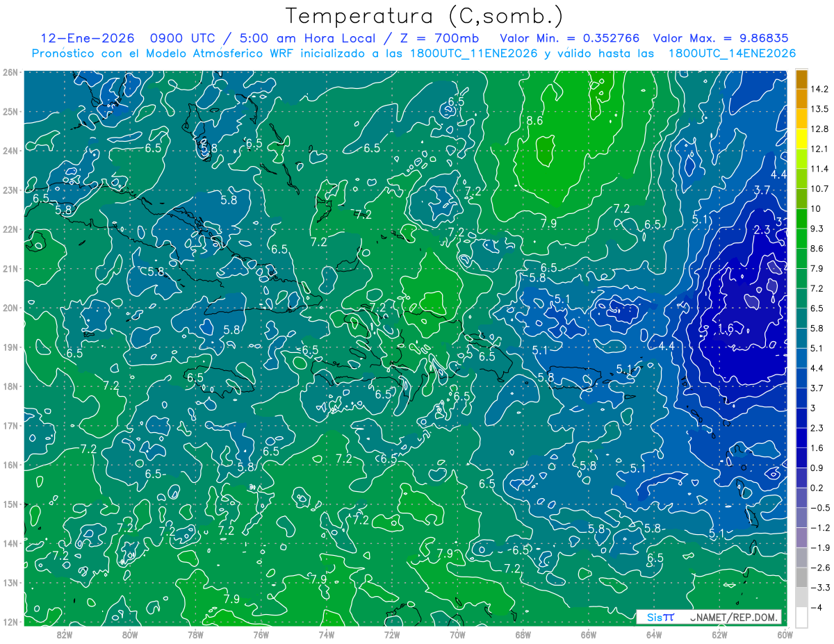Image resolution: width=834 pixels, height=644 pixels.
Task: Click the -1.2 color bar label
Action: coord(819,528)
